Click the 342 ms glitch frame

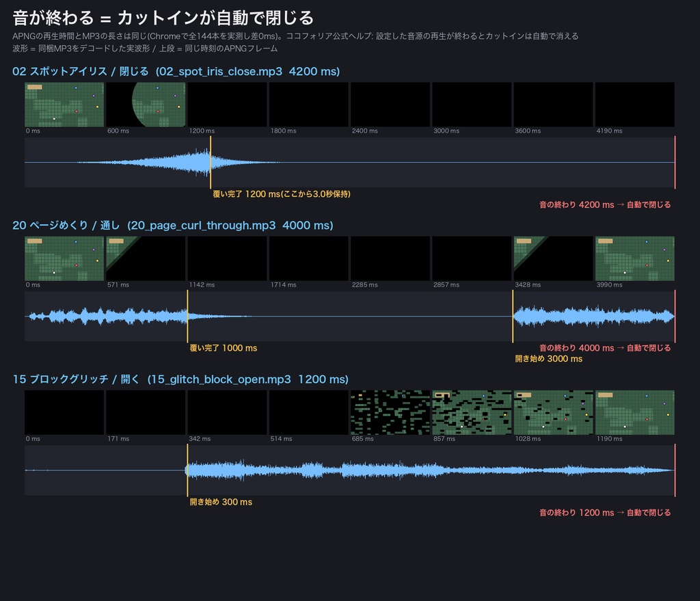pyautogui.click(x=227, y=412)
